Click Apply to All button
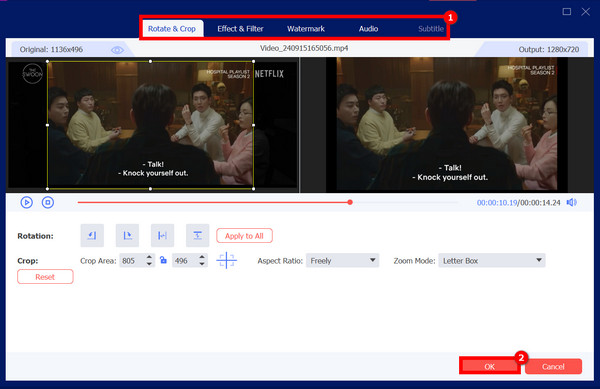The image size is (600, 389). 244,236
